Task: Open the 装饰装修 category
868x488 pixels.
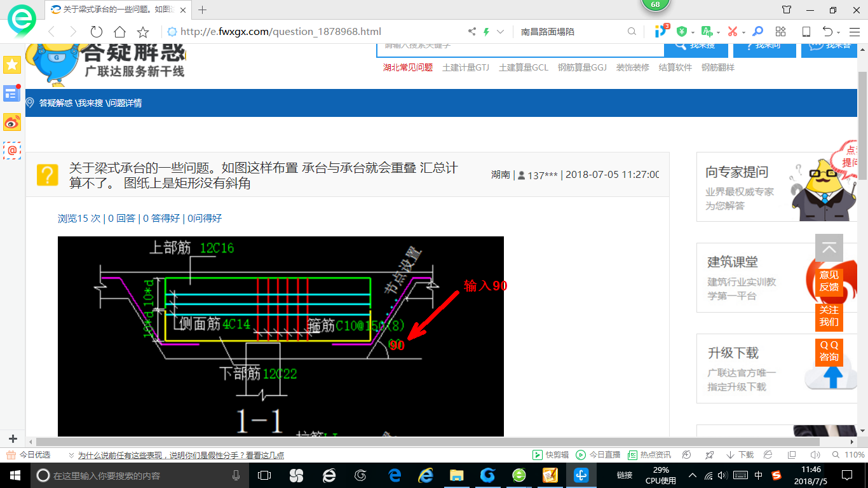Action: click(633, 67)
